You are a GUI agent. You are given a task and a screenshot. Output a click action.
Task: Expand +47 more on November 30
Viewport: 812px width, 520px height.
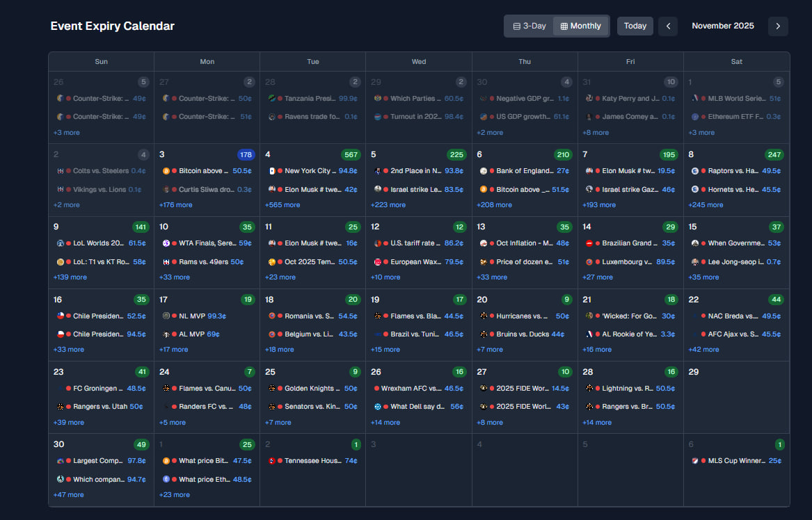pos(68,495)
